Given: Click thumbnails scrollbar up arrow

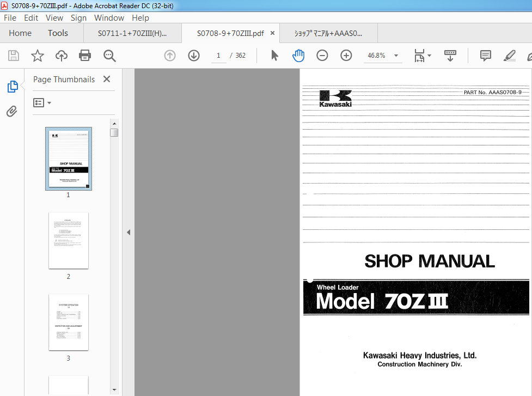Looking at the screenshot, I should click(114, 124).
